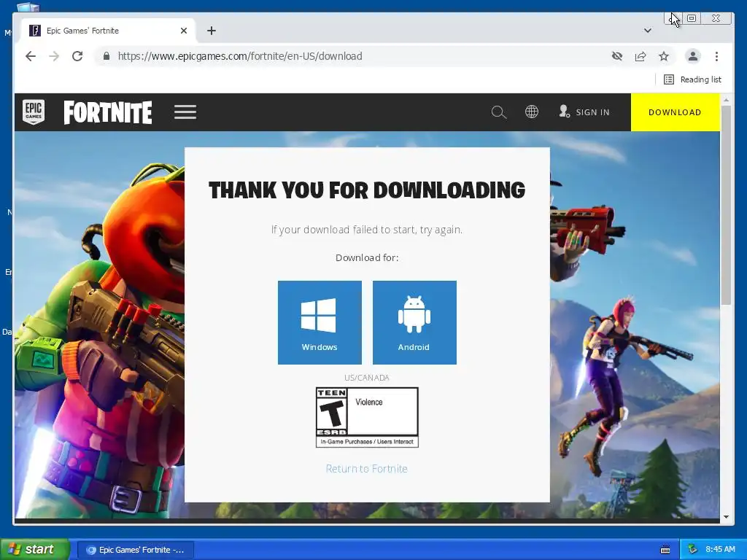Open the Windows start menu
747x560 pixels.
35,549
